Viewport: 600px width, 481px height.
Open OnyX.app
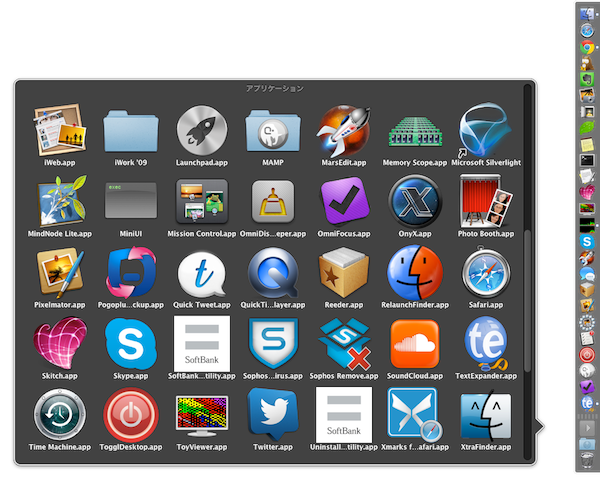point(415,202)
